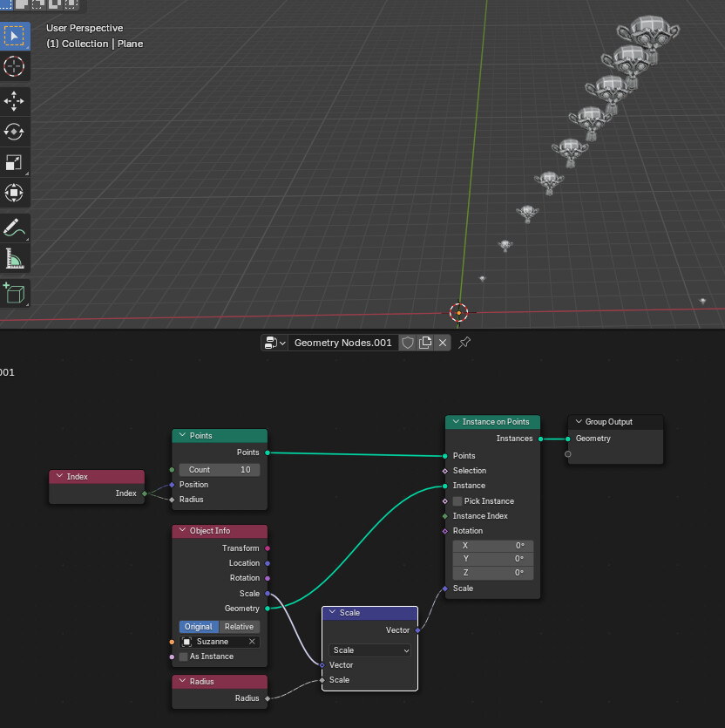The width and height of the screenshot is (725, 728).
Task: Collapse the Points node
Action: coord(182,436)
